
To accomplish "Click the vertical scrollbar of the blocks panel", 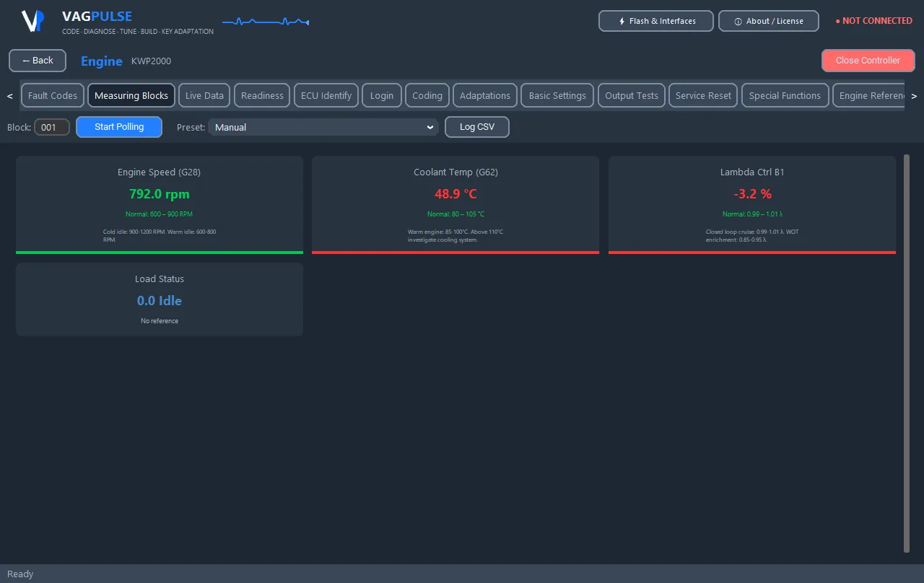I will [x=907, y=354].
